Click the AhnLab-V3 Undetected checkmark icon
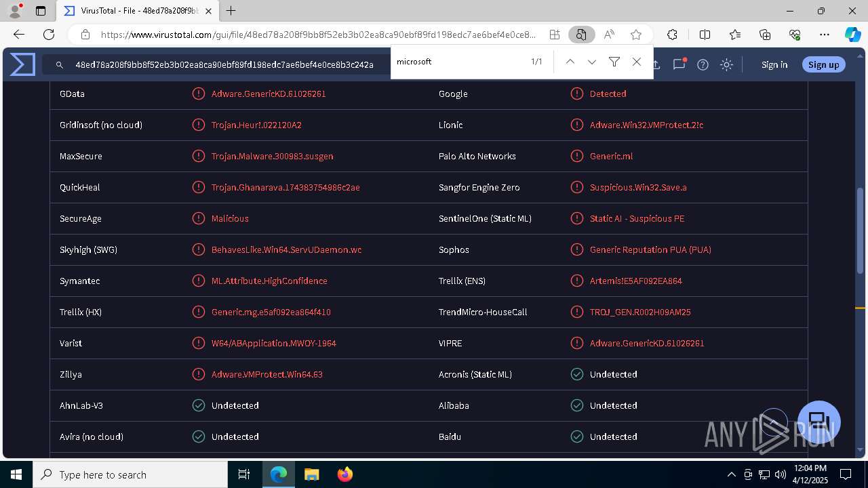868x488 pixels. click(x=199, y=405)
